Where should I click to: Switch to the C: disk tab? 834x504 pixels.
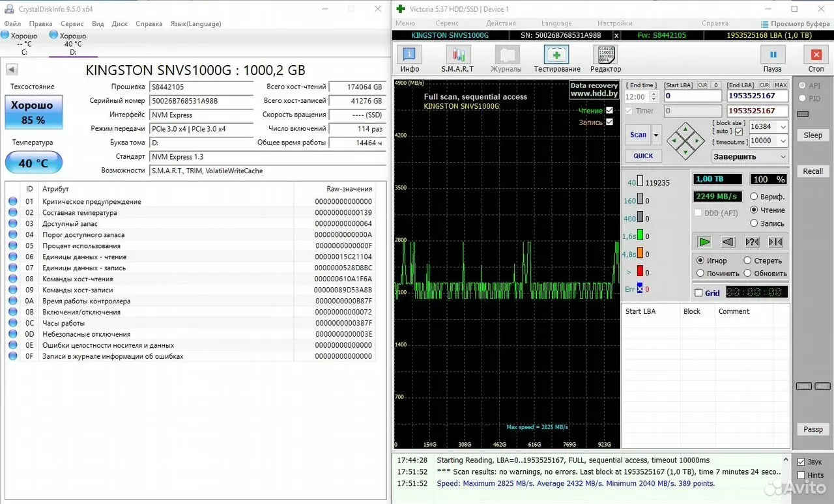[24, 44]
